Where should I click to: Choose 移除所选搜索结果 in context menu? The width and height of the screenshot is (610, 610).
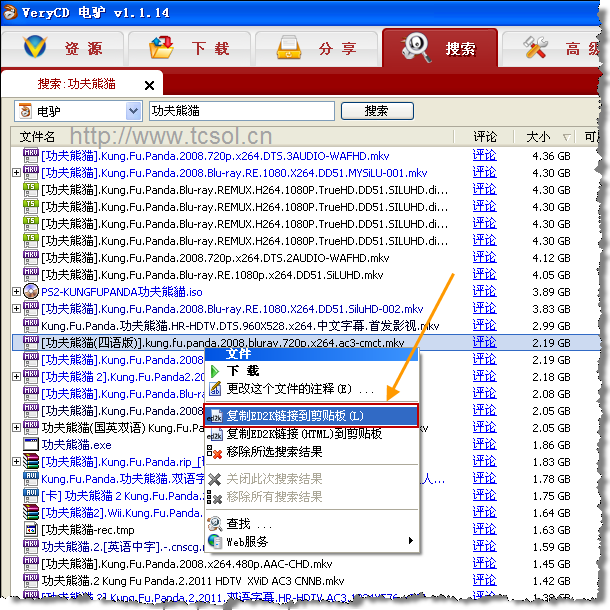click(x=311, y=452)
